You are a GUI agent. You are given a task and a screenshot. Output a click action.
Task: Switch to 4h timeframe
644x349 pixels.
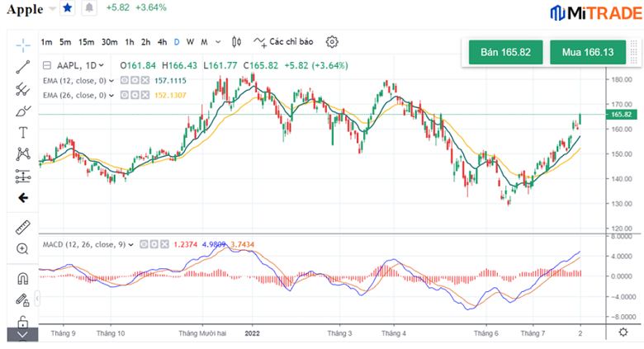(162, 42)
